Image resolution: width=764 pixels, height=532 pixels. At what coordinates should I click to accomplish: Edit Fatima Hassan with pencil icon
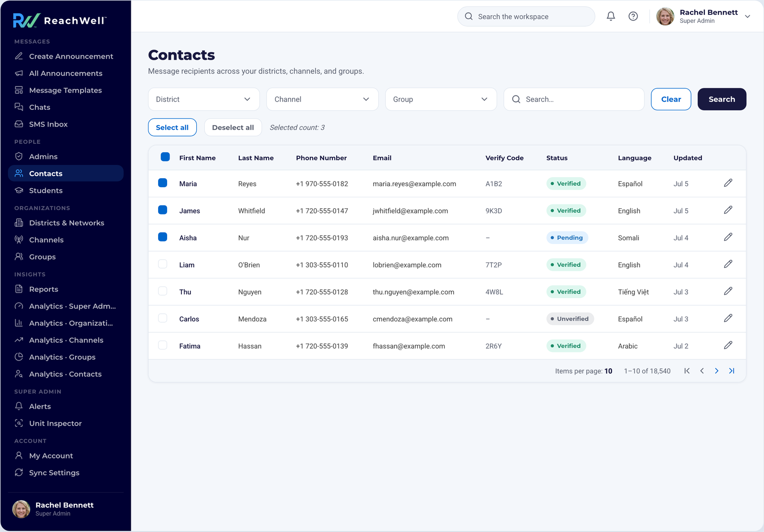click(x=728, y=345)
